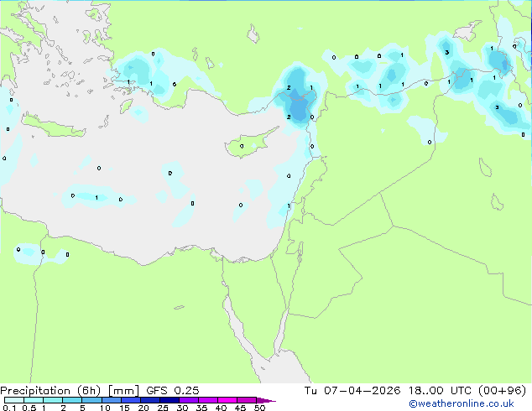Click the above-50 mm arrow tip of legend
This screenshot has height=411, width=532.
click(266, 401)
